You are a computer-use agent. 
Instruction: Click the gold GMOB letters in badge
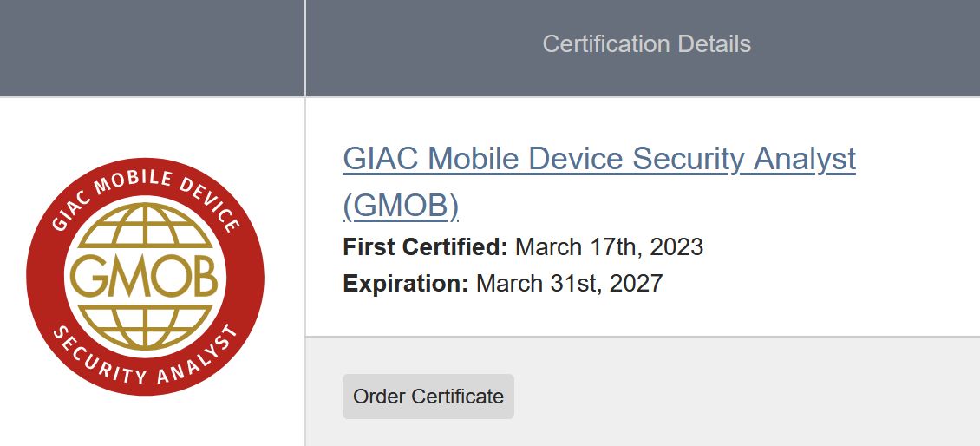pyautogui.click(x=145, y=278)
